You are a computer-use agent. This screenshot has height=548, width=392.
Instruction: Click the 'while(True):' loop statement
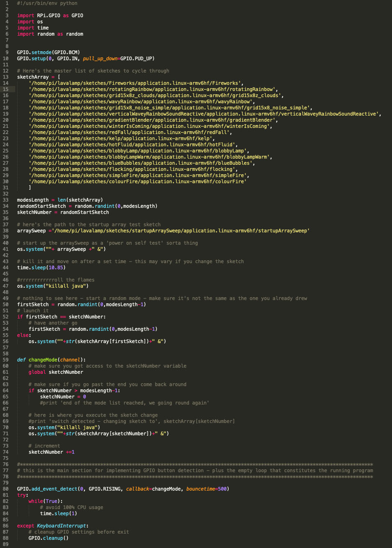coord(46,501)
